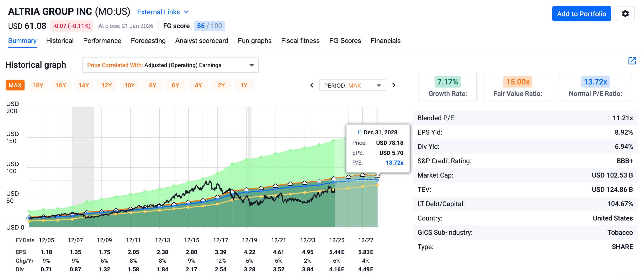Open Fiscal fitness tab
The height and width of the screenshot is (278, 644).
[300, 41]
